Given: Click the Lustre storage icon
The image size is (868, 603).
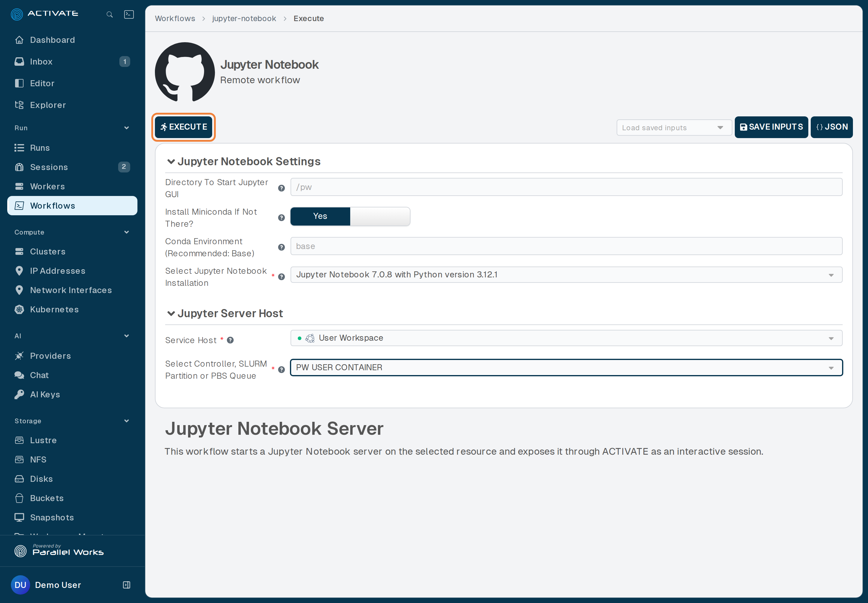Looking at the screenshot, I should click(19, 440).
